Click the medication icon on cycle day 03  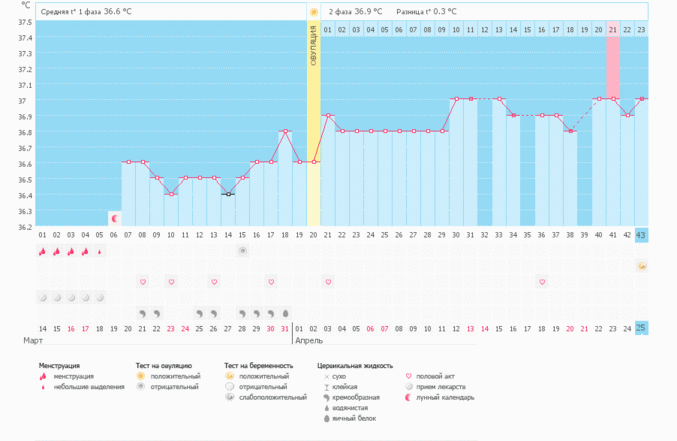point(71,297)
